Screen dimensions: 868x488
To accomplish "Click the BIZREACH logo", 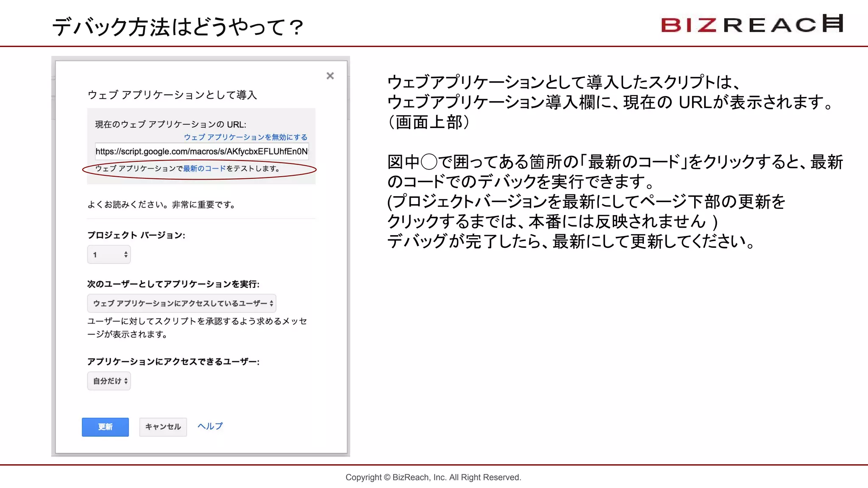I will [x=752, y=24].
